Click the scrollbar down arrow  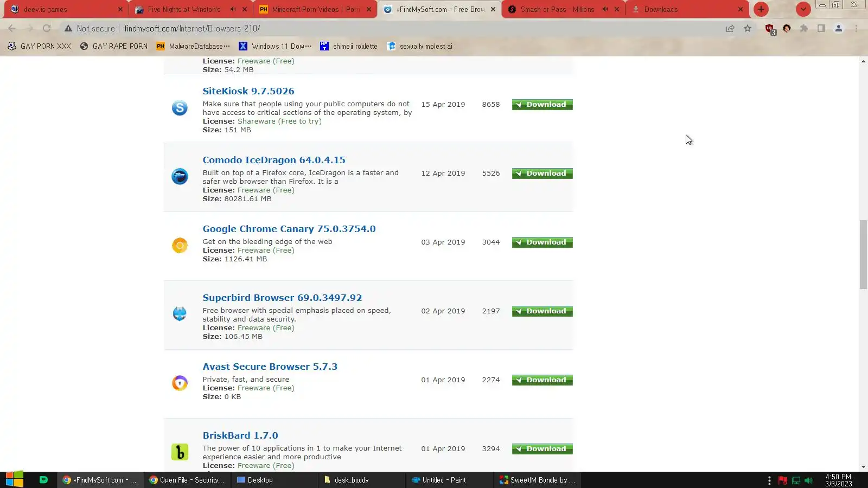pyautogui.click(x=863, y=467)
